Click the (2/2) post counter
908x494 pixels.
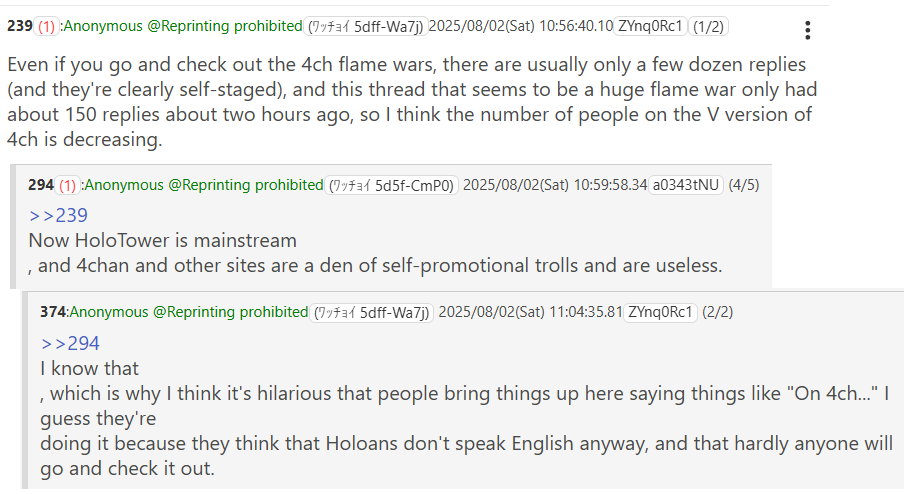(718, 312)
